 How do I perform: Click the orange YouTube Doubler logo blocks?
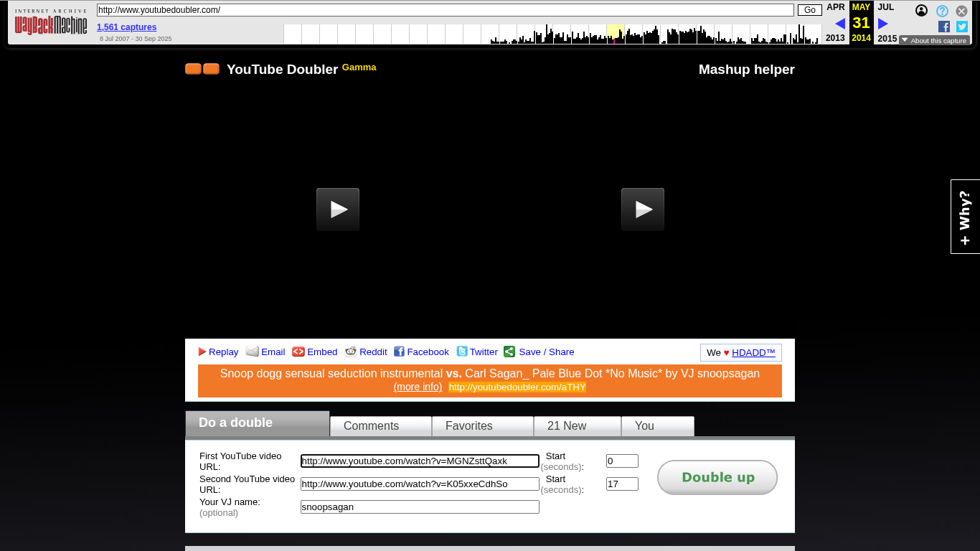click(x=202, y=69)
